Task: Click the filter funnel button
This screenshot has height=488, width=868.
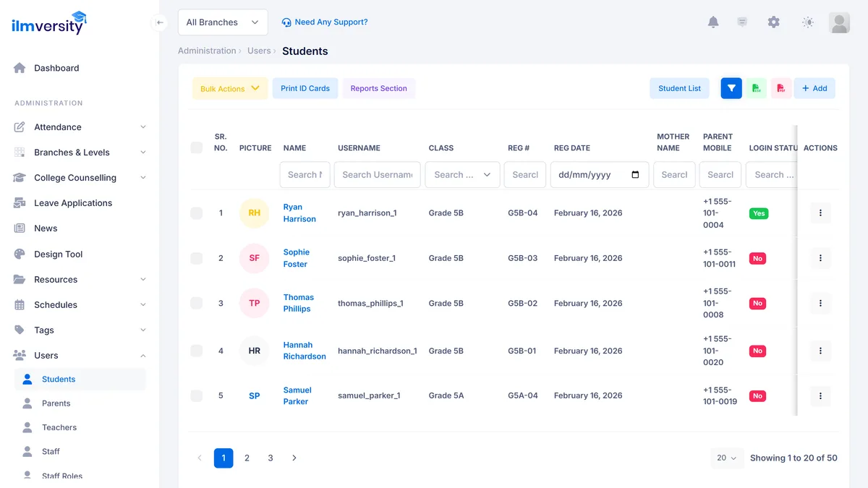Action: [731, 88]
